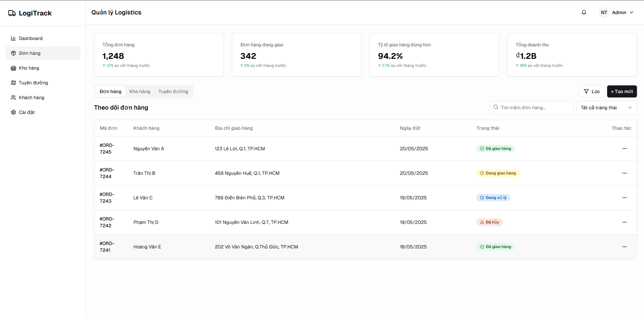Click the Ngày đặt column header
Screen dimensions: 644x318
click(410, 128)
